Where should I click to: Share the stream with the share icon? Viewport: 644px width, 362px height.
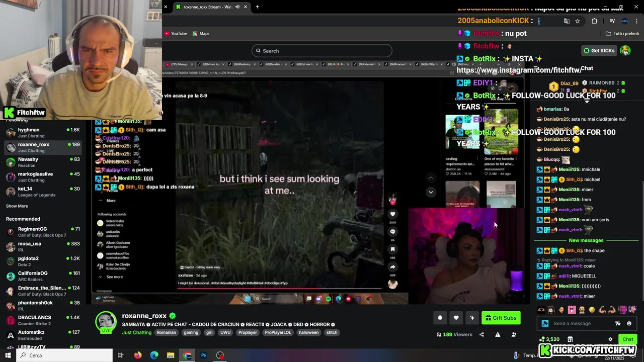(481, 334)
